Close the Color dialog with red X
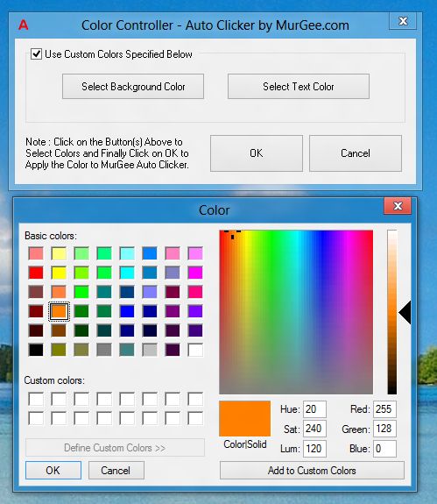 398,206
